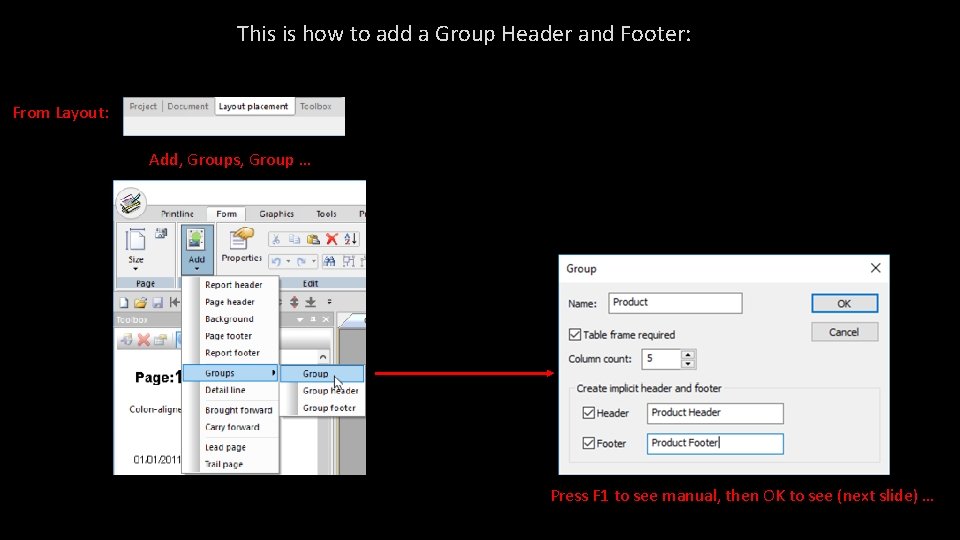Click the Cut scissors icon
Screen dimensions: 960x540
276,239
